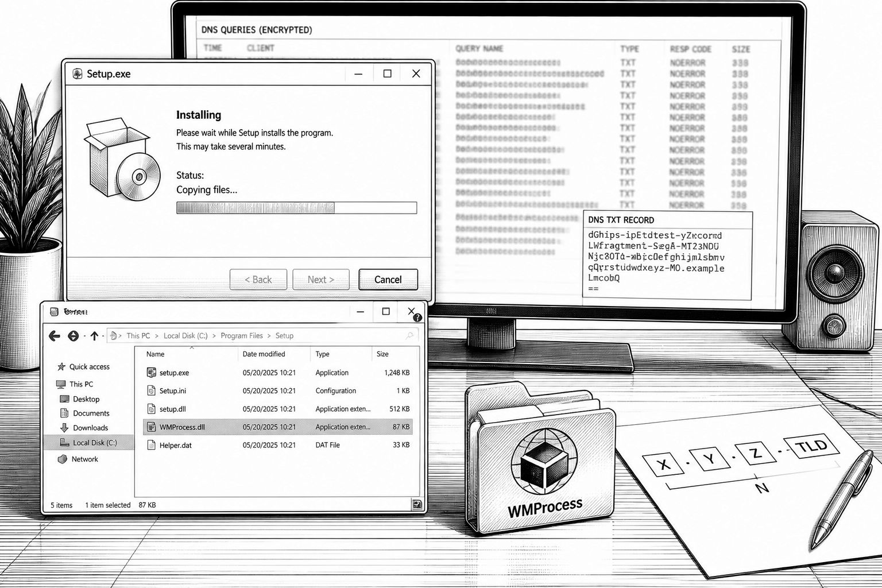Click the Explorer forward arrow button
Viewport: 882px width, 588px height.
pos(73,336)
